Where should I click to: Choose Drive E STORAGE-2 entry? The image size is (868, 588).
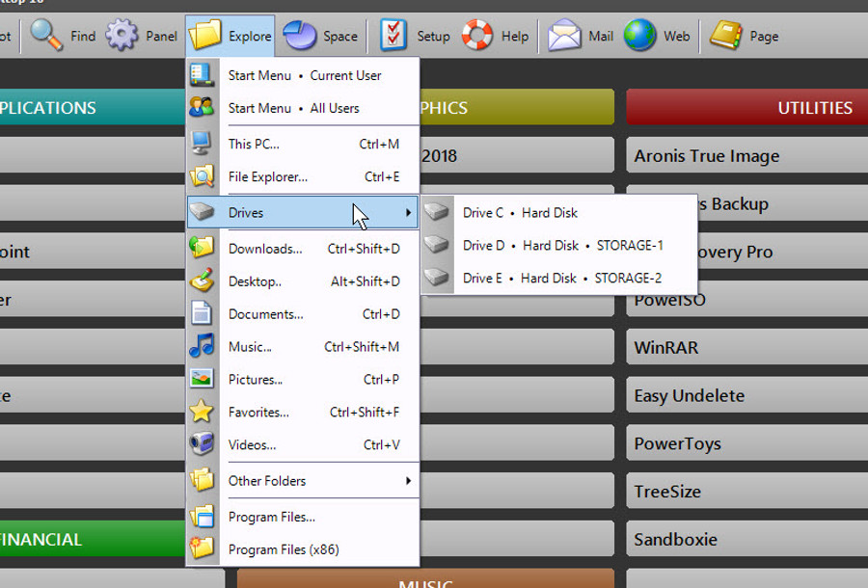coord(559,278)
